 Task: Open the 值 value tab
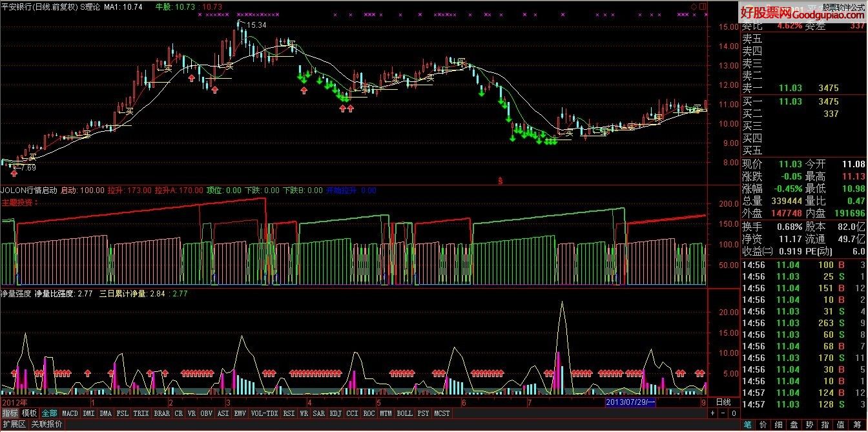[x=842, y=425]
